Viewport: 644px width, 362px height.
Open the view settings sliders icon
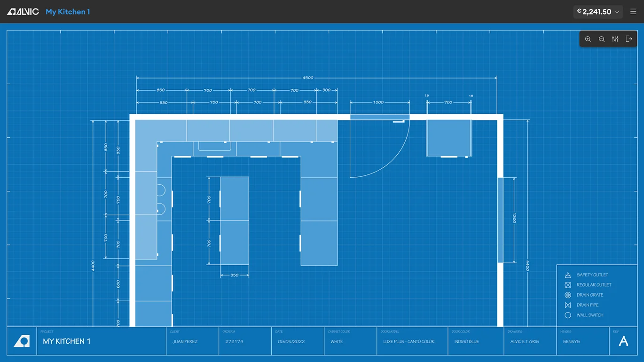click(615, 39)
